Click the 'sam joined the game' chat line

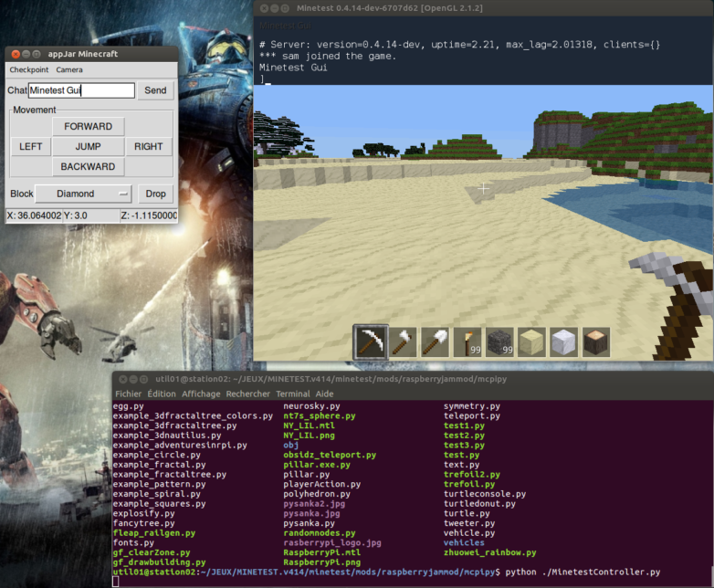(x=328, y=56)
